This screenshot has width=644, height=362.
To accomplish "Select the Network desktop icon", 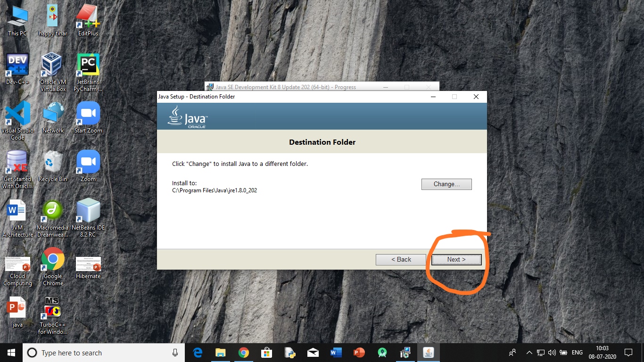I will pos(53,118).
